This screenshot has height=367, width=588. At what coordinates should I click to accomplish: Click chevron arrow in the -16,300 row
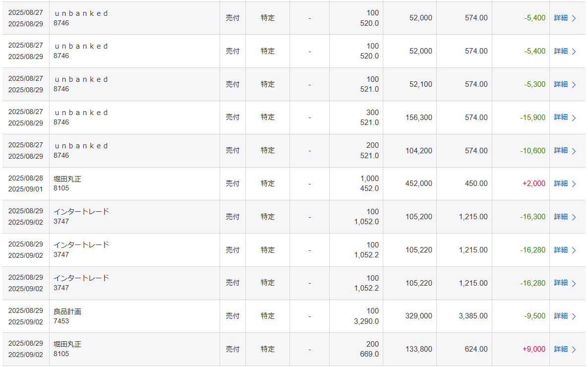[574, 217]
